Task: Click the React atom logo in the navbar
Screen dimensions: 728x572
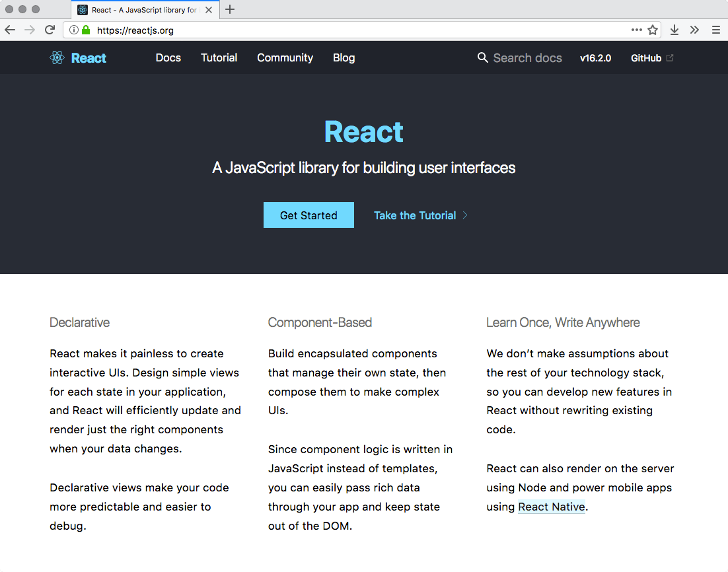Action: 57,57
